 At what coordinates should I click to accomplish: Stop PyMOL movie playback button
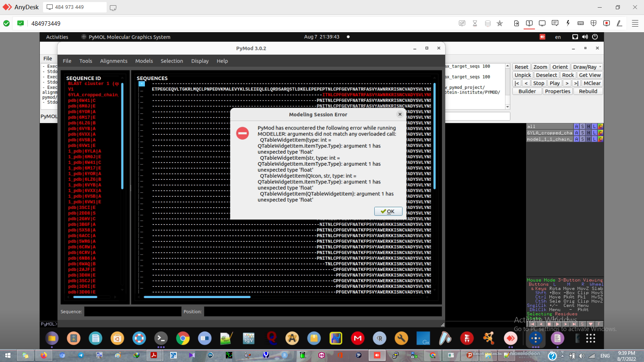pyautogui.click(x=539, y=83)
